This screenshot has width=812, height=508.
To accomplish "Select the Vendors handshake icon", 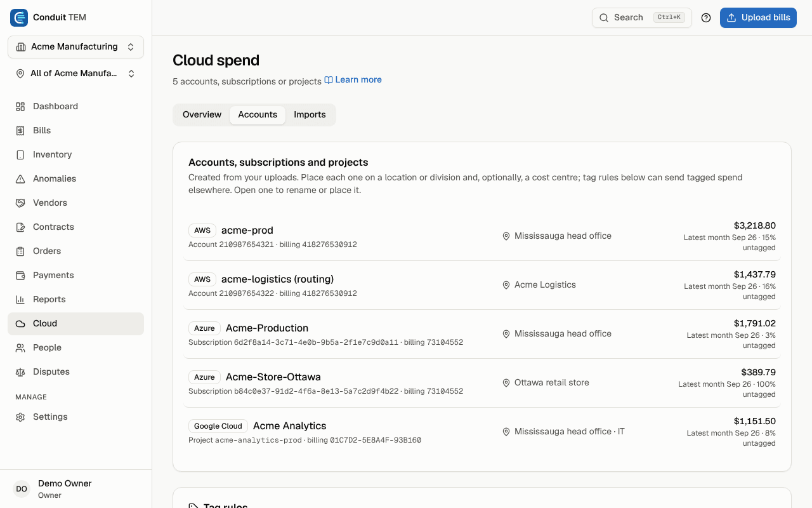I will click(x=20, y=203).
